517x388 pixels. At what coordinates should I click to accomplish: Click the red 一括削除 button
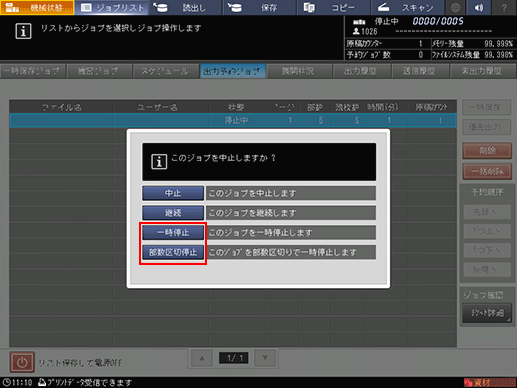pos(487,172)
